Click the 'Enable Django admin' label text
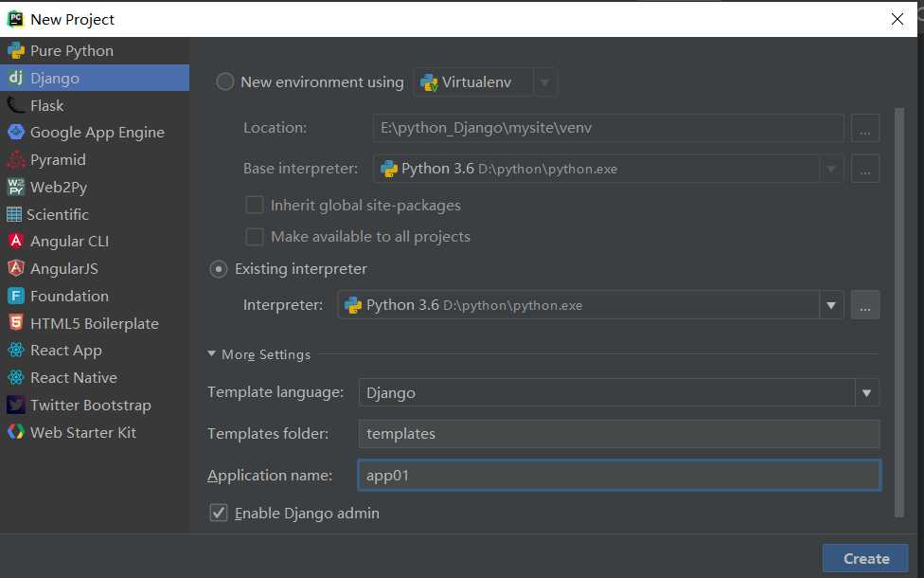This screenshot has width=924, height=578. (307, 514)
